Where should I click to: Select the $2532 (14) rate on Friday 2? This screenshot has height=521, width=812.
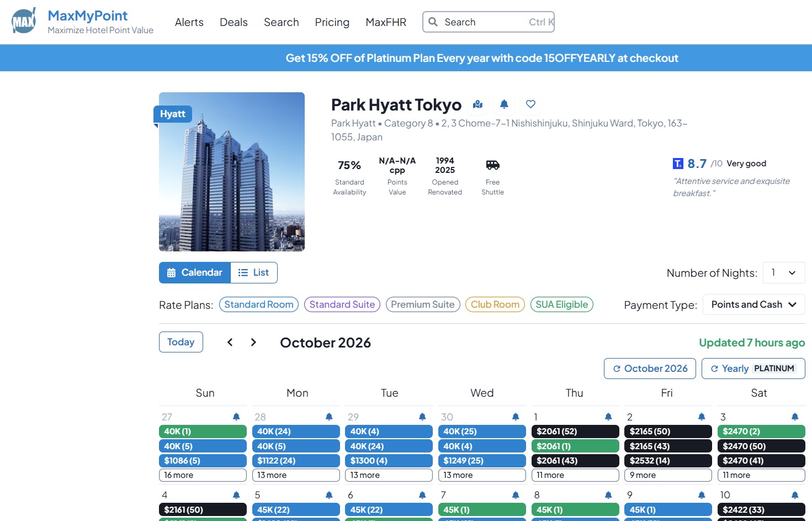(668, 461)
